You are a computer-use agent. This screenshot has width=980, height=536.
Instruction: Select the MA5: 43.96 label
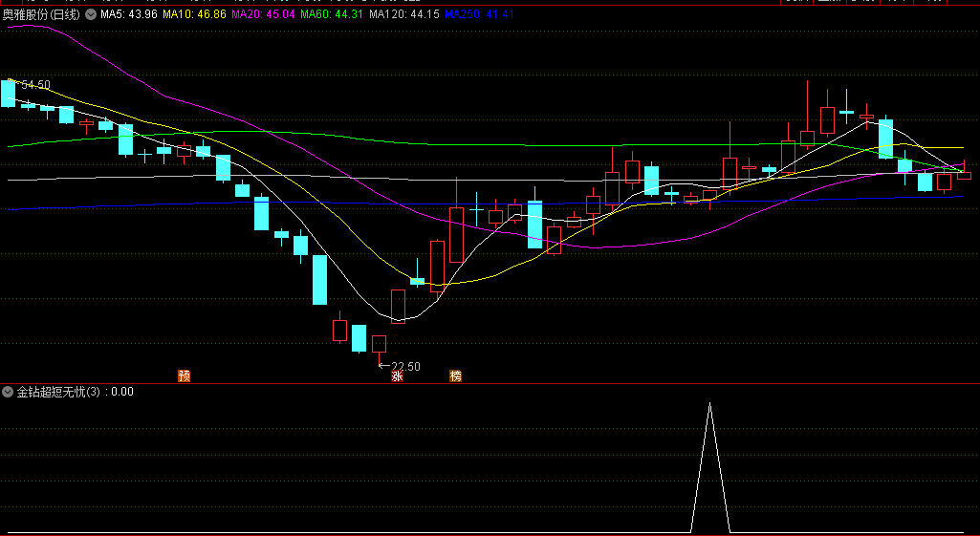(x=129, y=14)
